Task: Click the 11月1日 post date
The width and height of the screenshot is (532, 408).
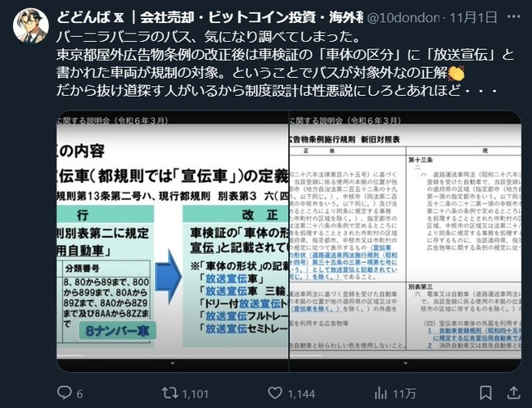Action: [473, 17]
